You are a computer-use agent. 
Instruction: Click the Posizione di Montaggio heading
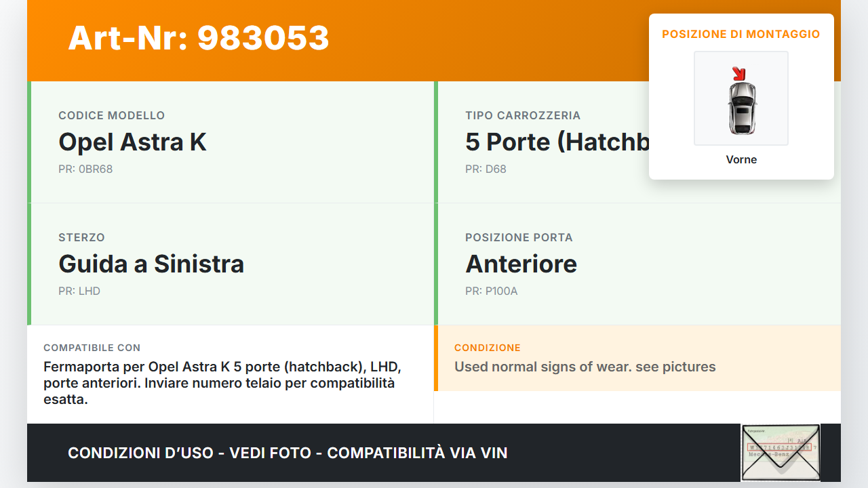pos(741,34)
